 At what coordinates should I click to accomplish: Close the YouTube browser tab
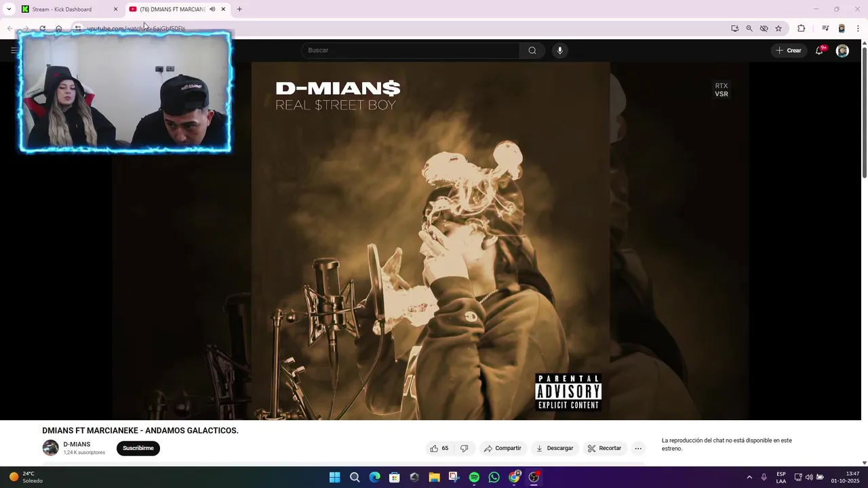coord(223,9)
